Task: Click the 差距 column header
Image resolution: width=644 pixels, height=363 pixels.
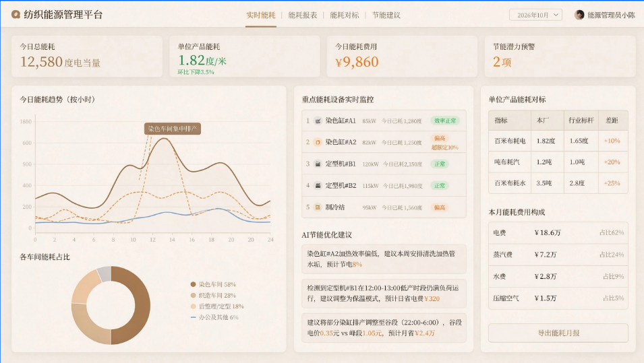Action: pos(612,120)
